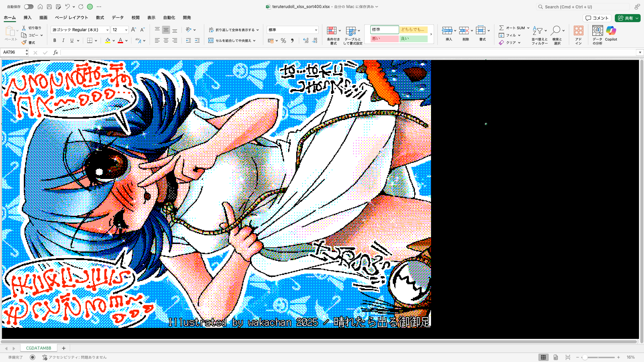Open the オート SUM dropdown arrow
Screen dimensions: 644x362
tap(528, 28)
